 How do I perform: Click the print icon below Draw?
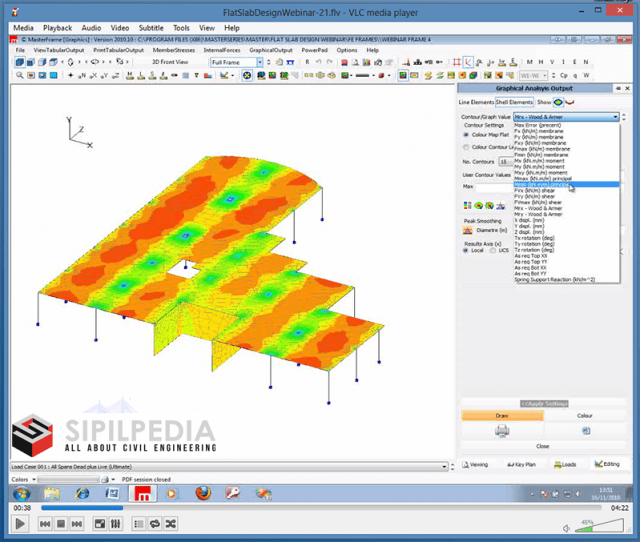point(502,431)
